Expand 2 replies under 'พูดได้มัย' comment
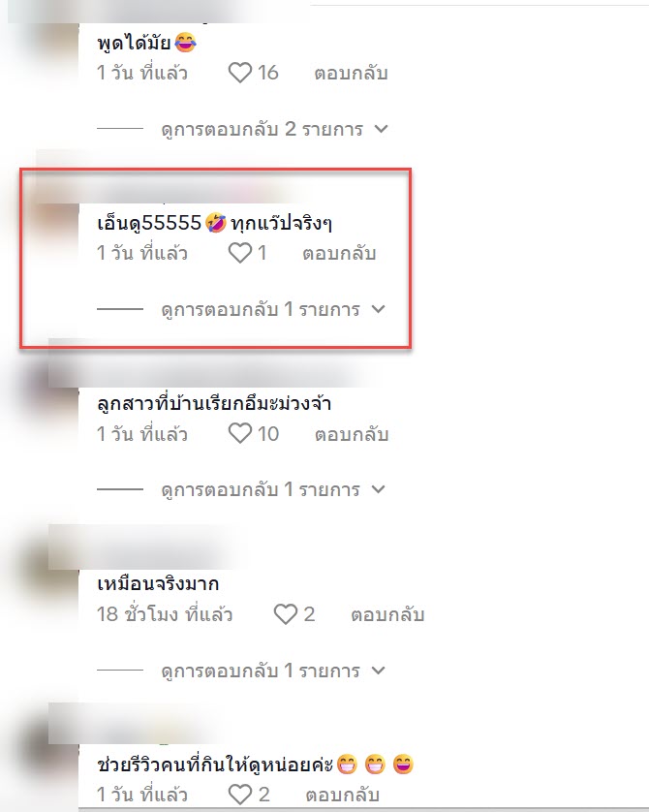Viewport: 649px width, 812px height. pos(274,129)
